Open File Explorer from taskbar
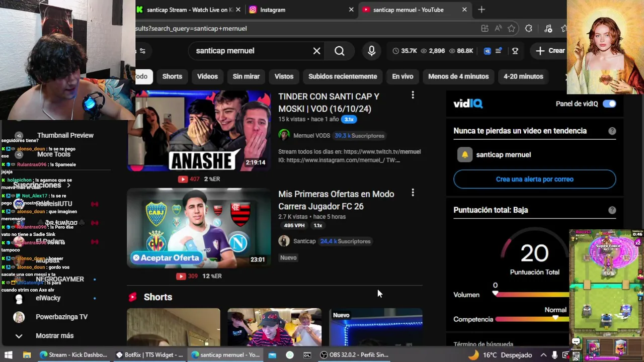This screenshot has height=362, width=644. tap(27, 355)
